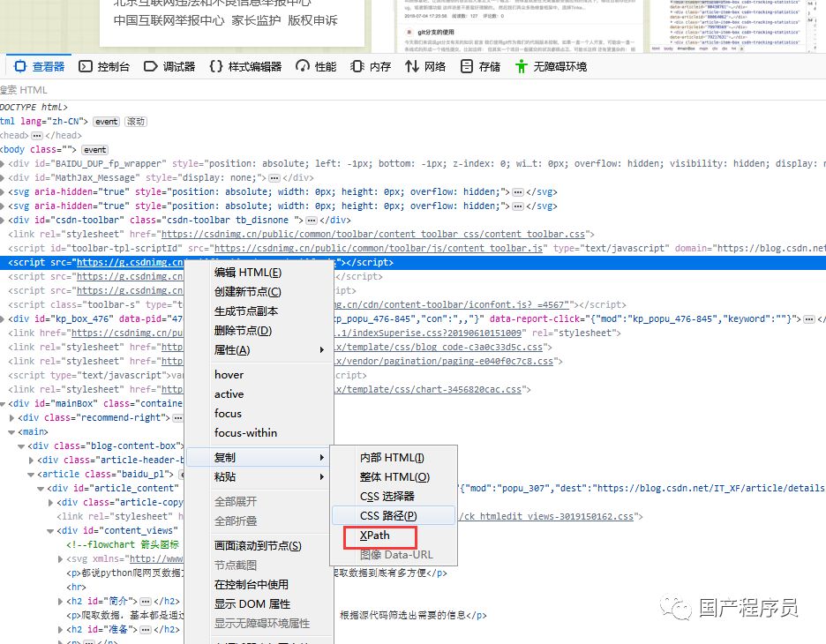Expand the collapsed head element ellipsis
This screenshot has width=826, height=644.
[x=37, y=136]
